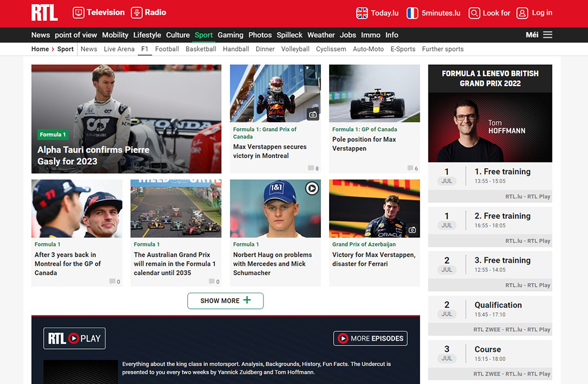Open After 3 years back in Montreal article
Image resolution: width=588 pixels, height=384 pixels.
(68, 263)
